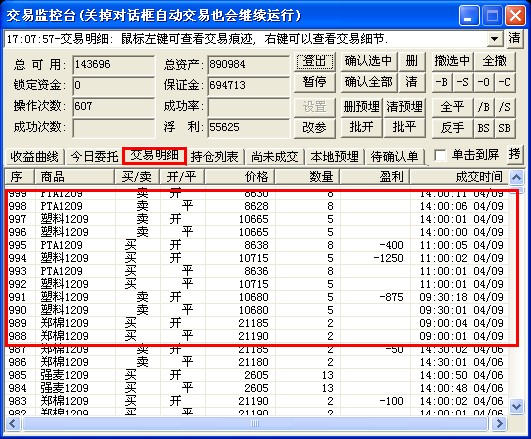Click the 全平 close all positions button
This screenshot has height=439, width=531.
click(452, 107)
